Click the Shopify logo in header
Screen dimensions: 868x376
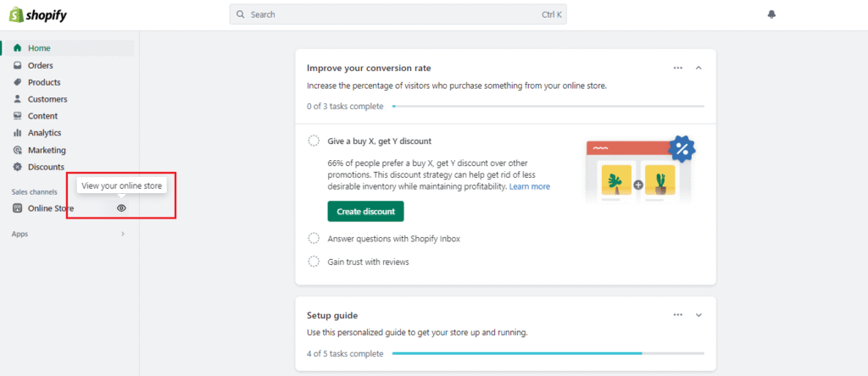click(x=39, y=14)
